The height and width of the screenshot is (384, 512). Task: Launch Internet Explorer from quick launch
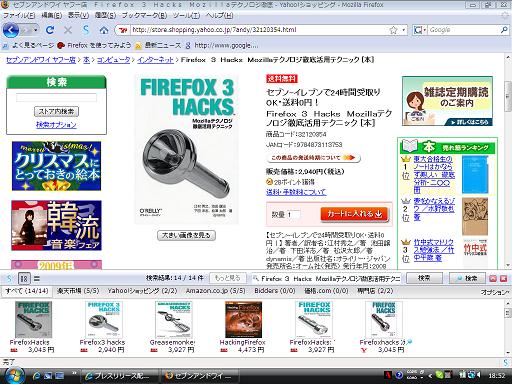pyautogui.click(x=37, y=376)
